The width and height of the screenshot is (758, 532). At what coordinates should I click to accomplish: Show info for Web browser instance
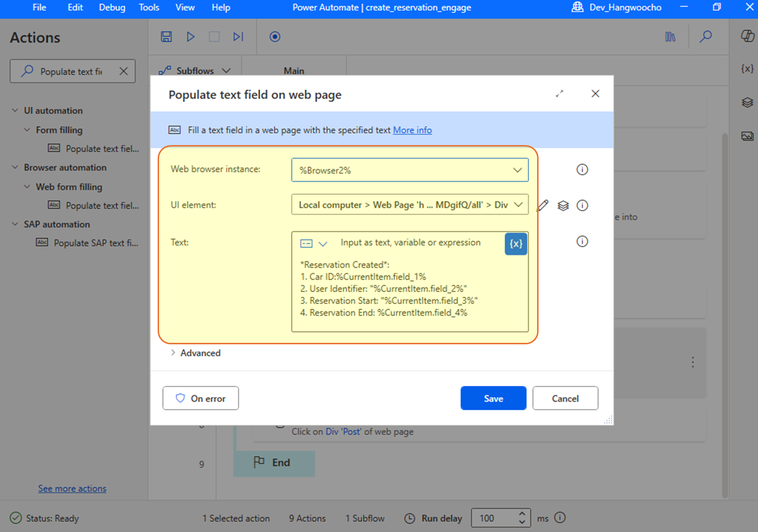582,170
